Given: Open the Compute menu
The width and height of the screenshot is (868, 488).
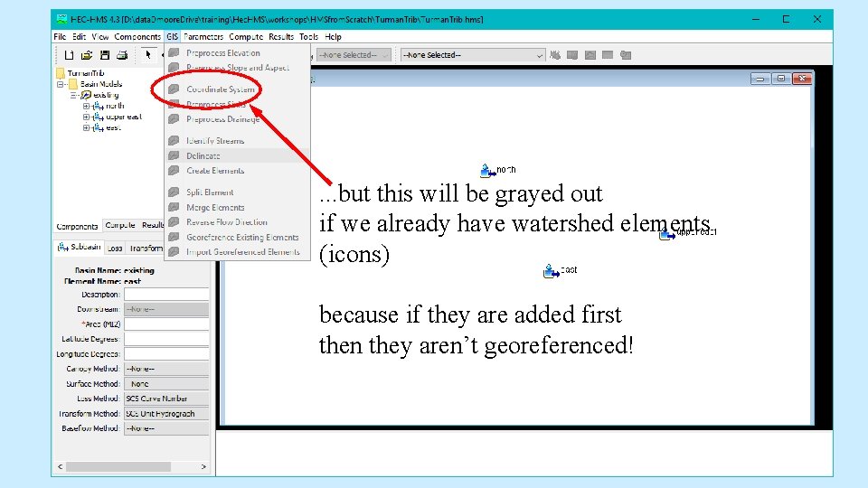Looking at the screenshot, I should coord(246,36).
